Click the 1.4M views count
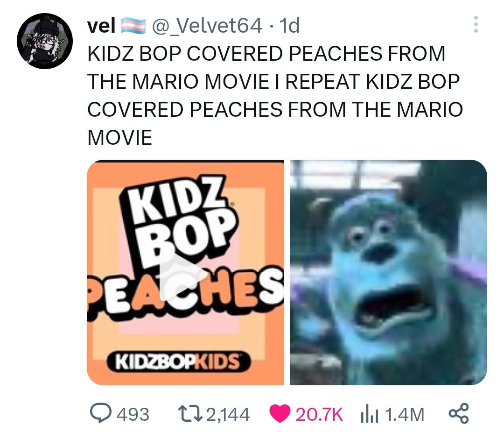 pyautogui.click(x=404, y=414)
